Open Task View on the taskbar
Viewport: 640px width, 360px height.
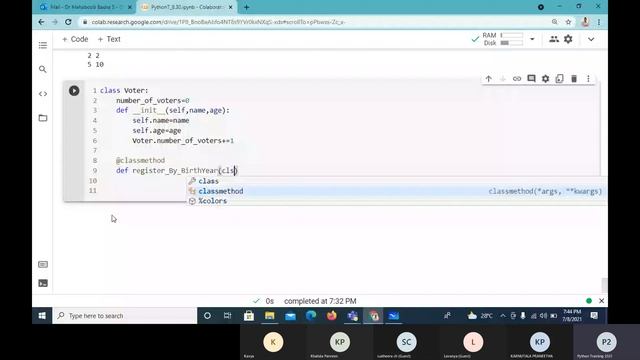coord(228,316)
